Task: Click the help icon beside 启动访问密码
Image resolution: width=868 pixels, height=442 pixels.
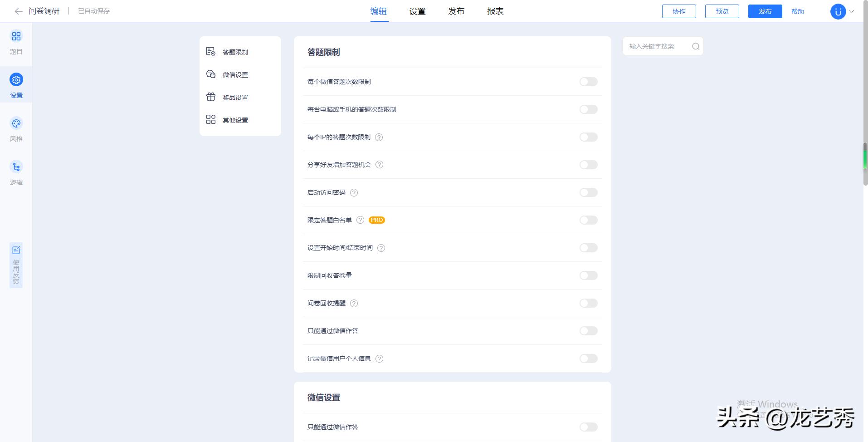Action: point(353,192)
